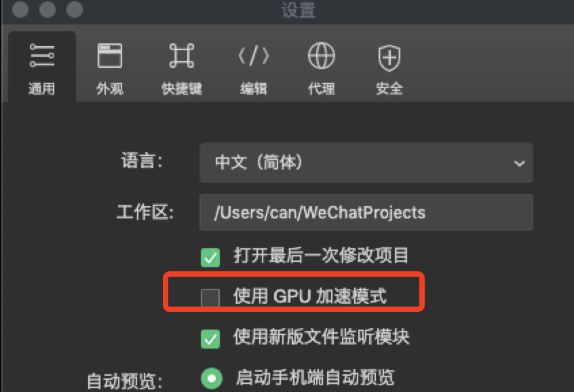Click the 设置 window title bar
The height and width of the screenshot is (392, 574).
tap(299, 10)
